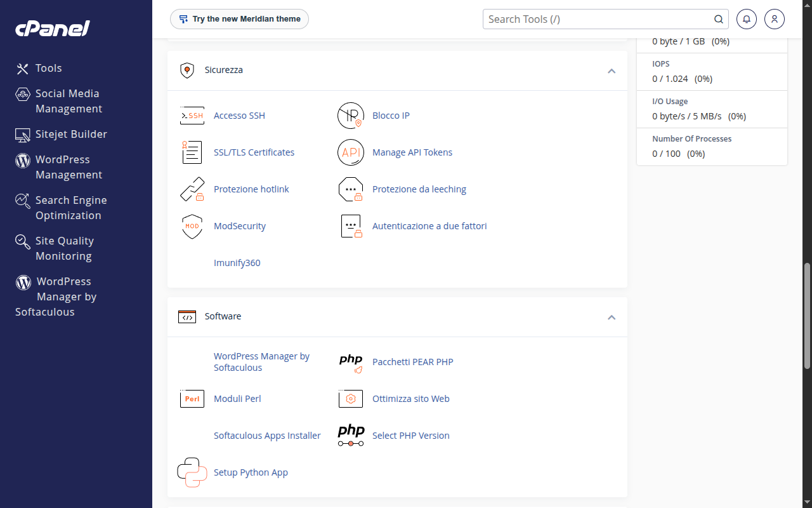812x508 pixels.
Task: Open the Select PHP Version link
Action: click(411, 436)
